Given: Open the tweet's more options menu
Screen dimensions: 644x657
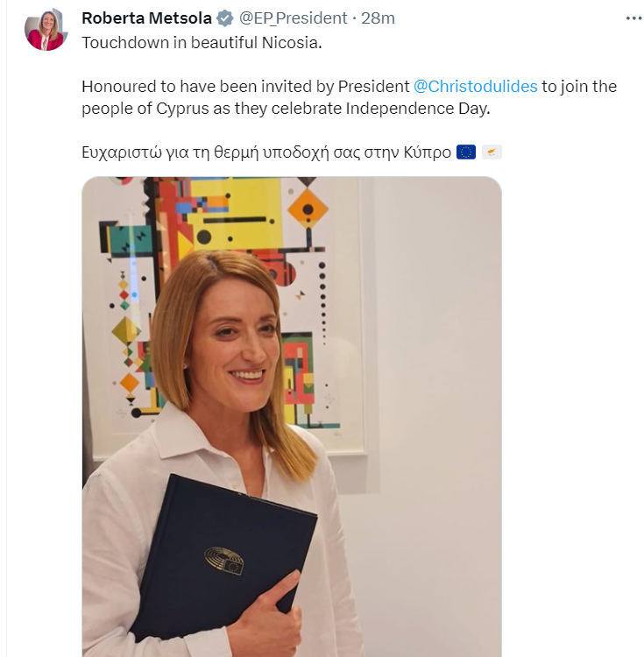Looking at the screenshot, I should click(x=633, y=18).
